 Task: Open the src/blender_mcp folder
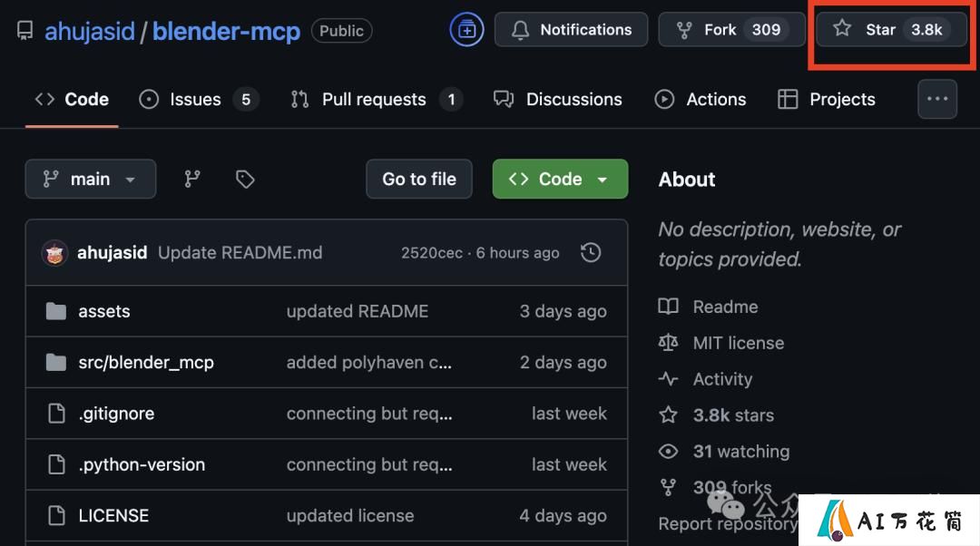click(146, 362)
